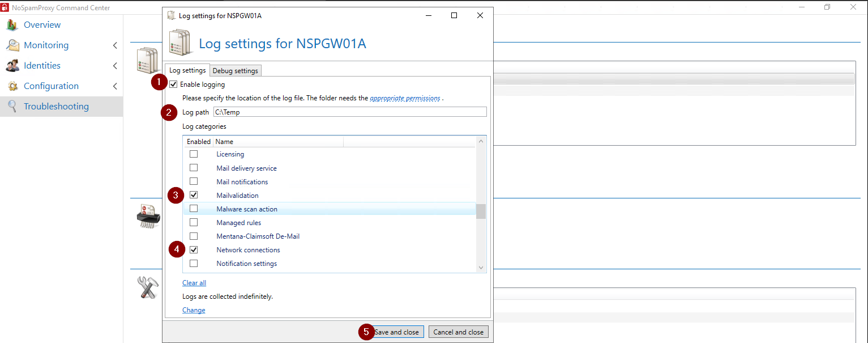Click the log documents icon in dialog header
The height and width of the screenshot is (343, 868).
pyautogui.click(x=181, y=44)
